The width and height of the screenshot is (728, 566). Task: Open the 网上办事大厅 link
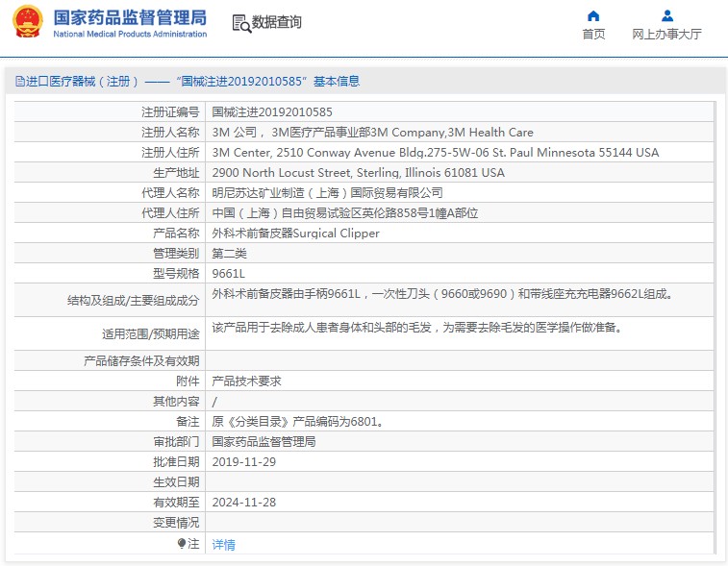click(x=666, y=34)
